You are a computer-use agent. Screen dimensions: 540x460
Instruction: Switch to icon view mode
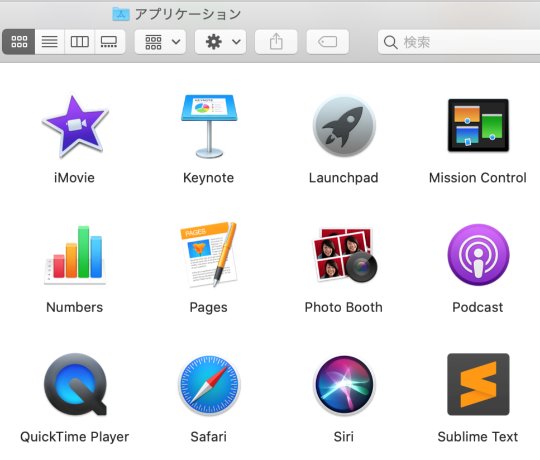pyautogui.click(x=19, y=42)
